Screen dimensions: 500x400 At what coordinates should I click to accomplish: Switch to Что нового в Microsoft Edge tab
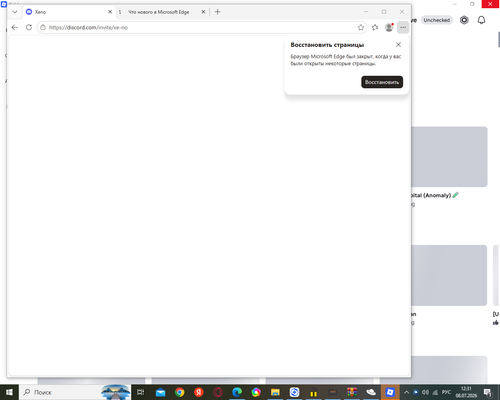point(163,12)
